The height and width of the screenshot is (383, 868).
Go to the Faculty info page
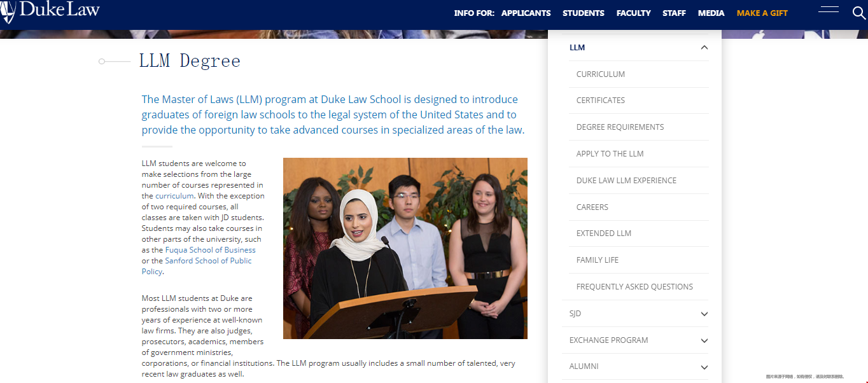coord(633,13)
